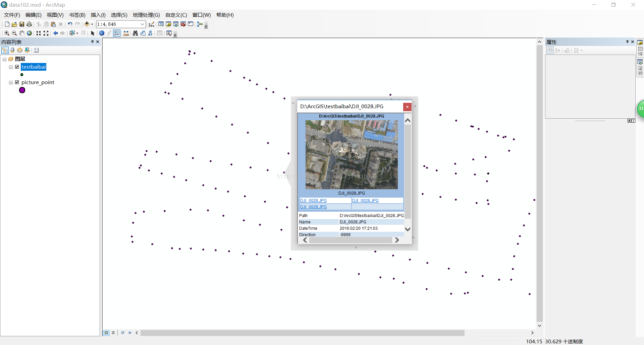
Task: Click the testbaibai point symbol swatch
Action: pyautogui.click(x=22, y=75)
